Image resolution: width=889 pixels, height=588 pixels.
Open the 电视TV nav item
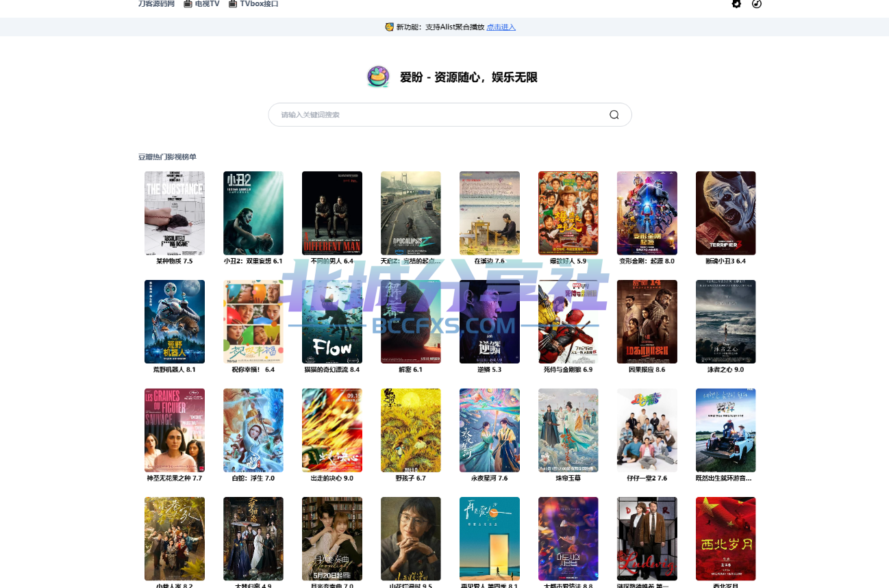click(x=201, y=3)
